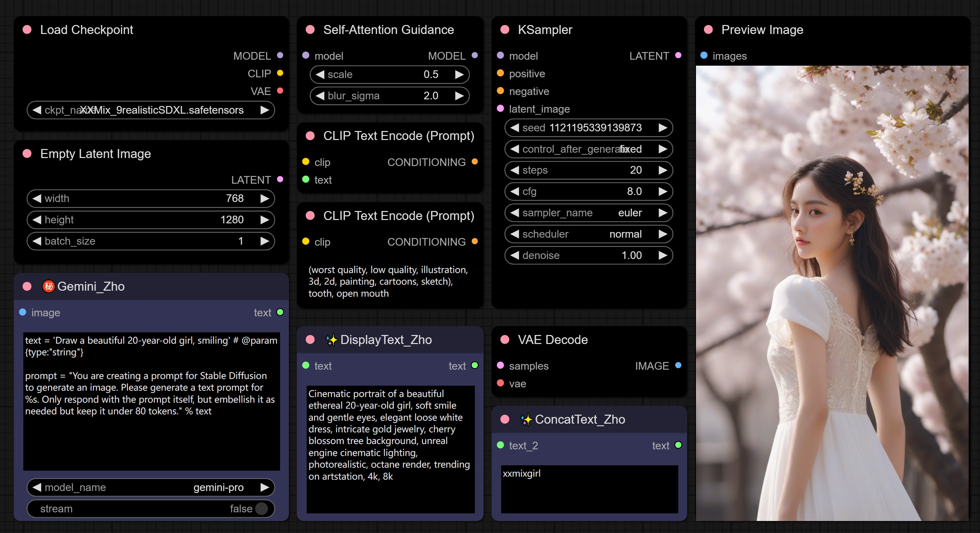The width and height of the screenshot is (980, 533).
Task: Click the KSampler node collapse dot
Action: coord(505,30)
